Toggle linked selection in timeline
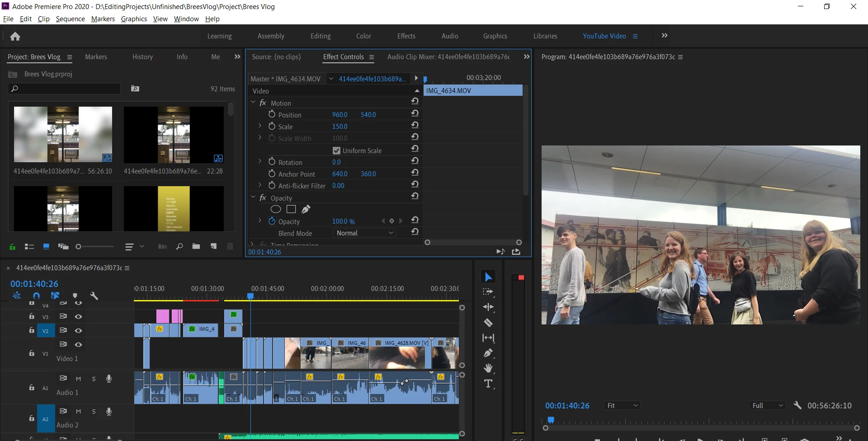 tap(55, 296)
